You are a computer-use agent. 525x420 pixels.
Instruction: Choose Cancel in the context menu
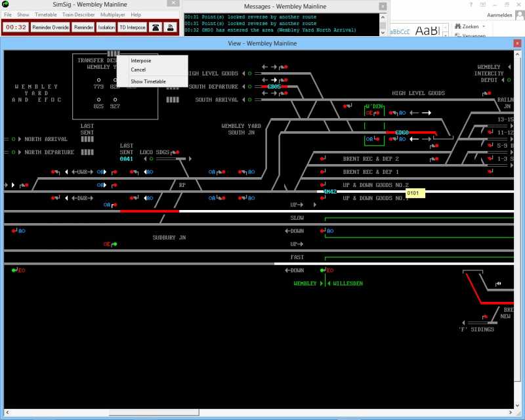(x=152, y=70)
